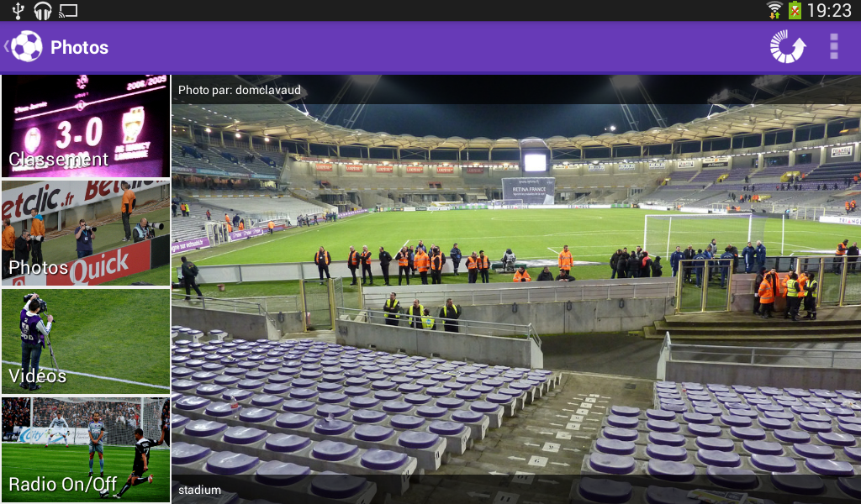Screen dimensions: 861x504
Task: Click the refresh arrow icon
Action: (x=787, y=46)
